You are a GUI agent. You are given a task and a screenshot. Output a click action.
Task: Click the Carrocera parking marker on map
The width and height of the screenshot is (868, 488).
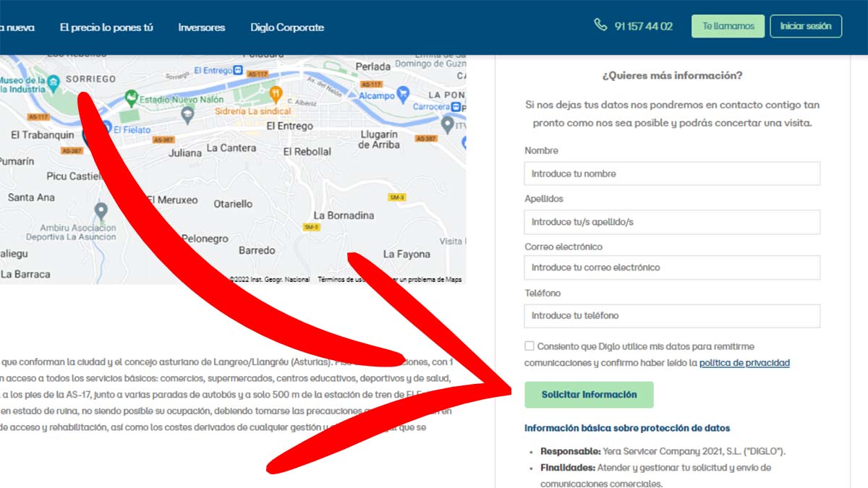pos(457,107)
